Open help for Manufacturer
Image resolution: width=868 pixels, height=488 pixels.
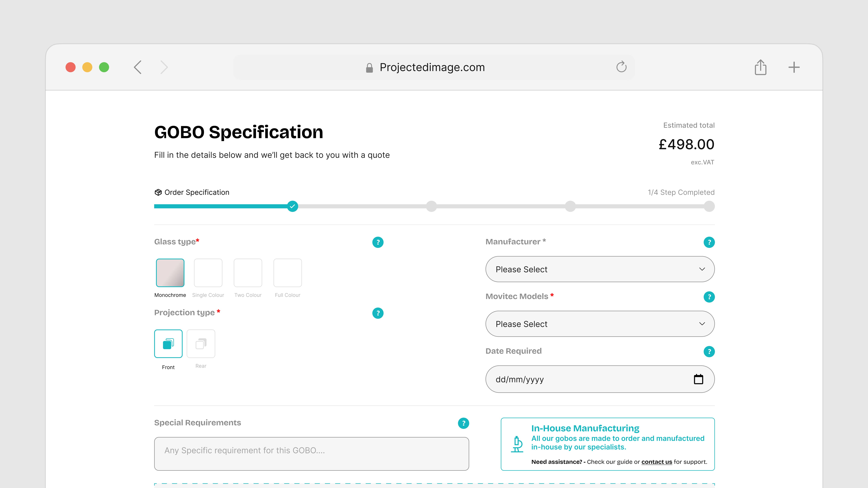point(709,242)
